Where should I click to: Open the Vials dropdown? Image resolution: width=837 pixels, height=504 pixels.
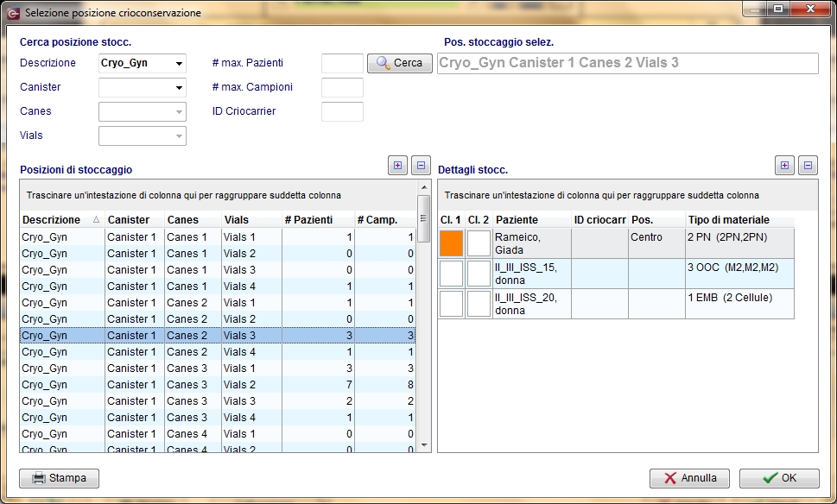click(x=179, y=136)
